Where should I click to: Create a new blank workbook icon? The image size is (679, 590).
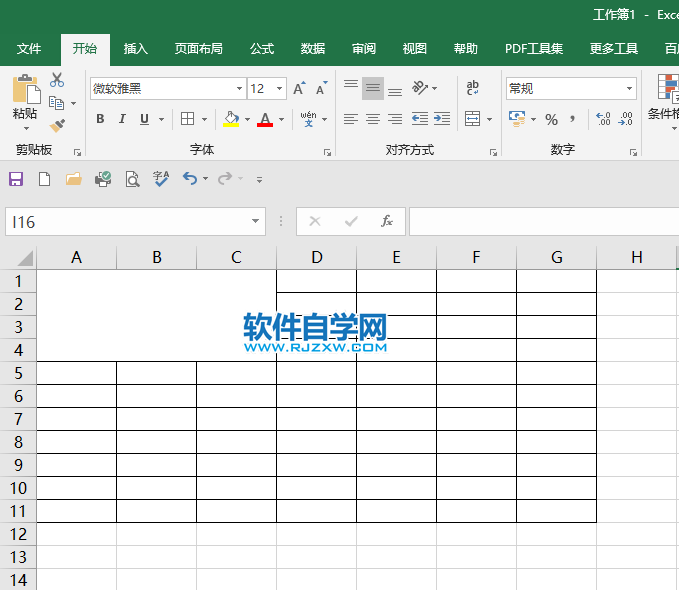tap(44, 179)
